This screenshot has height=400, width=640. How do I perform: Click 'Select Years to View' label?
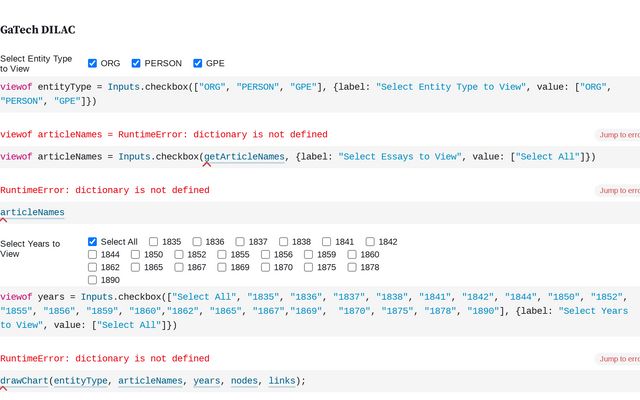click(30, 249)
